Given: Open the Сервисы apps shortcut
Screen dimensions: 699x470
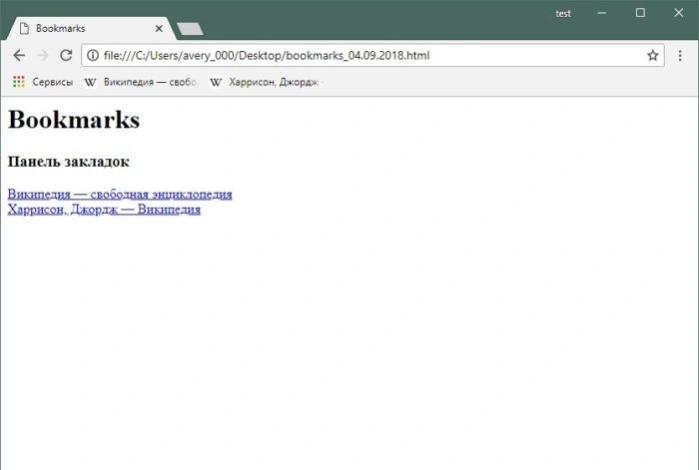Looking at the screenshot, I should (x=43, y=82).
